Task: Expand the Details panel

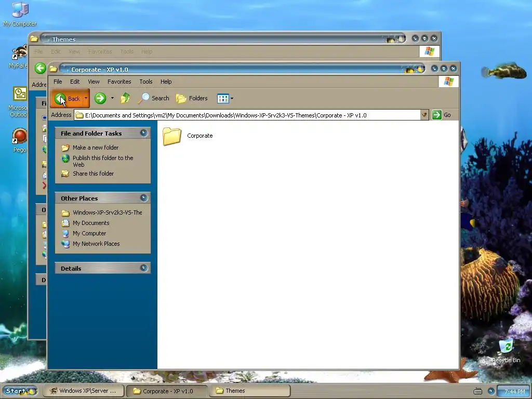Action: point(144,268)
